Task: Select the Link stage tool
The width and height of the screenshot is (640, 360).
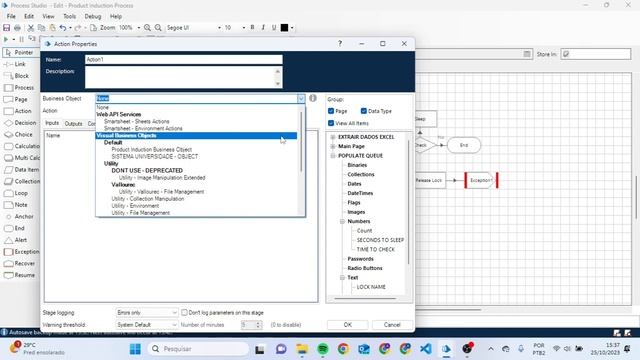Action: pos(15,64)
